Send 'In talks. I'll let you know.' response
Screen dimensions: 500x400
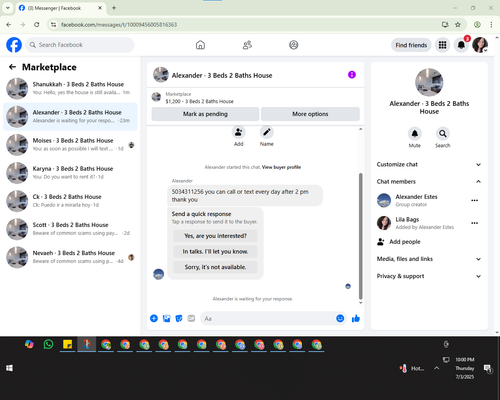(x=215, y=251)
